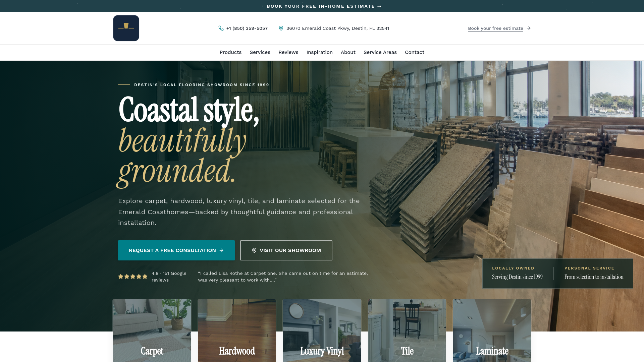
Task: Go to the Reviews page
Action: 288,52
